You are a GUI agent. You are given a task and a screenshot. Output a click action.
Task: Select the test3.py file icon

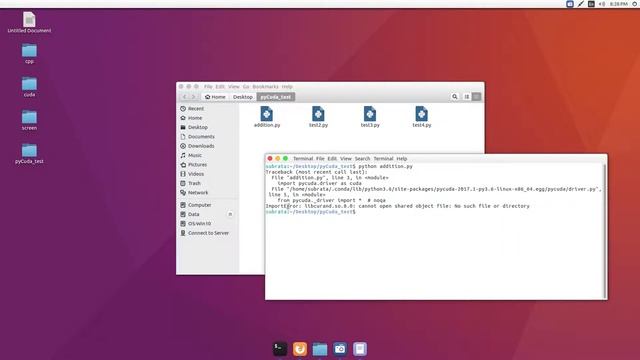370,114
